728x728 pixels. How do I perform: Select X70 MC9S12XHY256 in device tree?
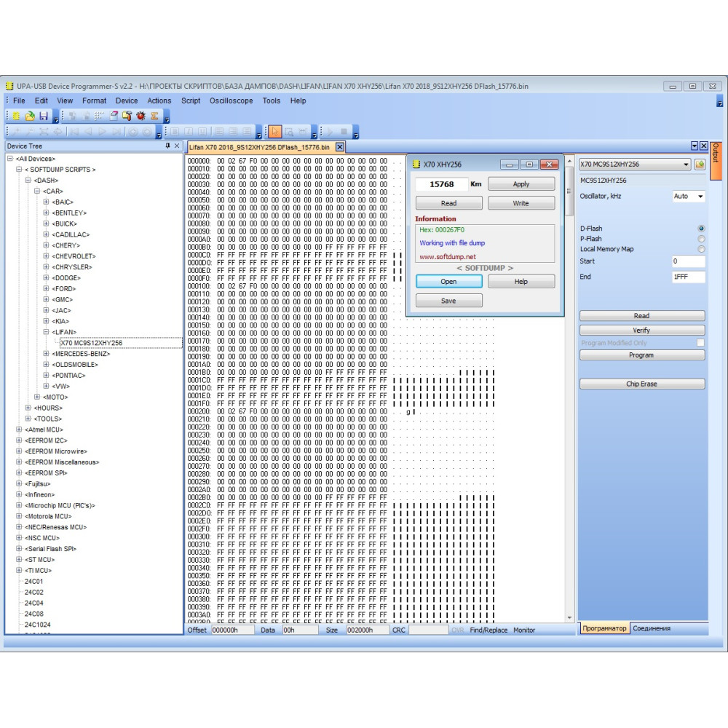92,343
